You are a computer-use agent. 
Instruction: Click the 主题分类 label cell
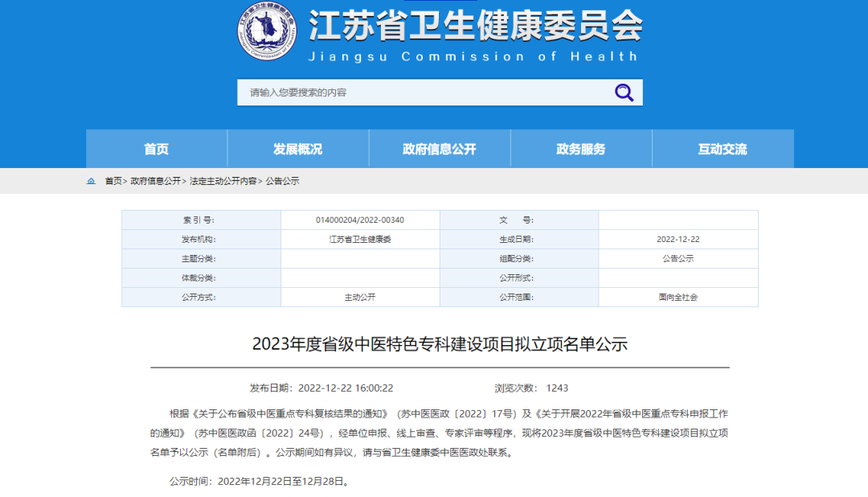point(202,259)
